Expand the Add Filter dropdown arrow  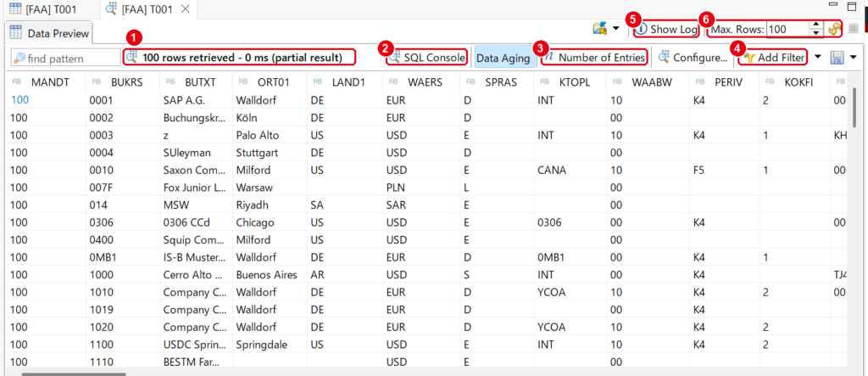[817, 57]
